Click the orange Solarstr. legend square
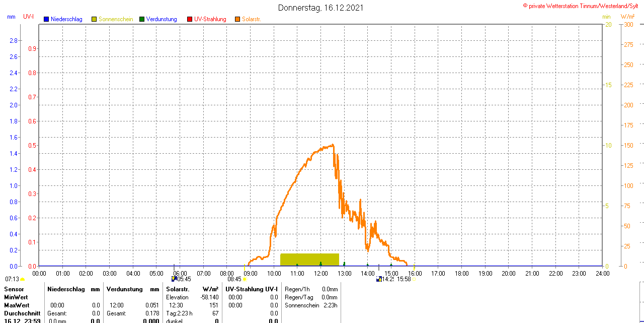The width and height of the screenshot is (644, 323). point(237,19)
